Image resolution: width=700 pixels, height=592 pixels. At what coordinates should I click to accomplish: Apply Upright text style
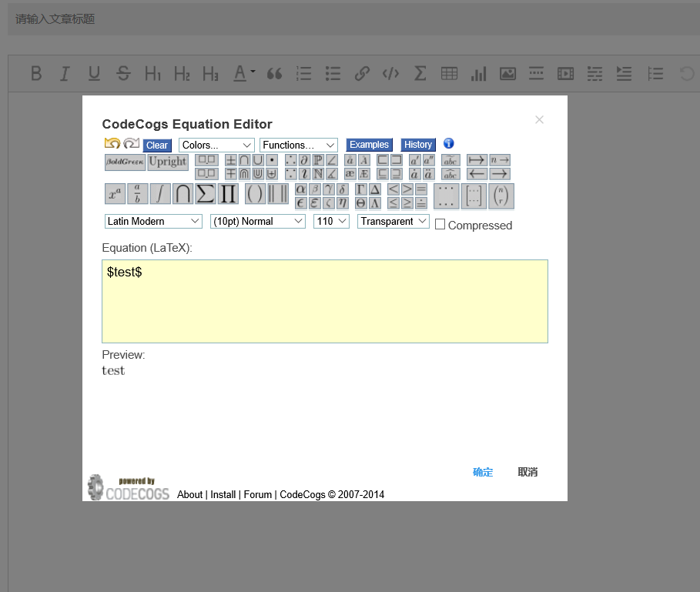coord(168,162)
